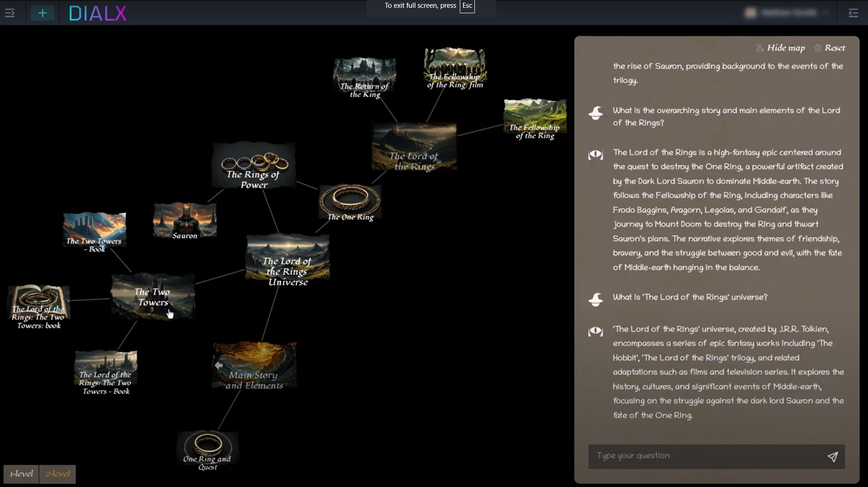Switch to 1-level view
Viewport: 868px width, 487px height.
pos(21,474)
